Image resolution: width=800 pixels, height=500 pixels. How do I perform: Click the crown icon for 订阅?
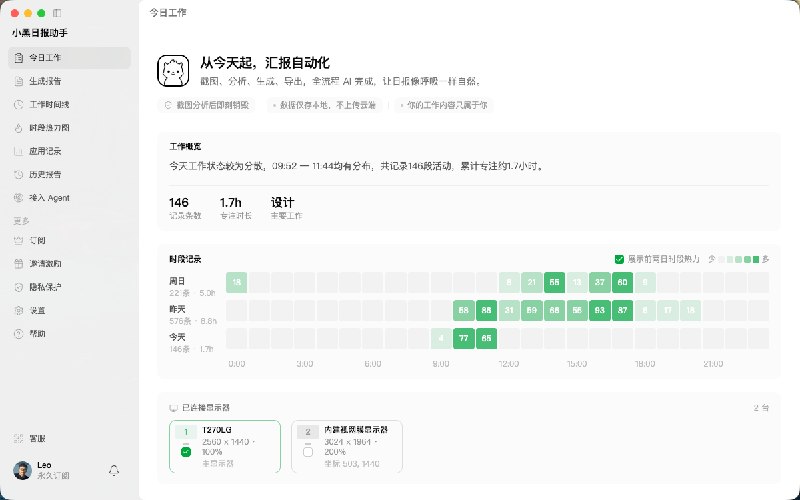pos(19,240)
